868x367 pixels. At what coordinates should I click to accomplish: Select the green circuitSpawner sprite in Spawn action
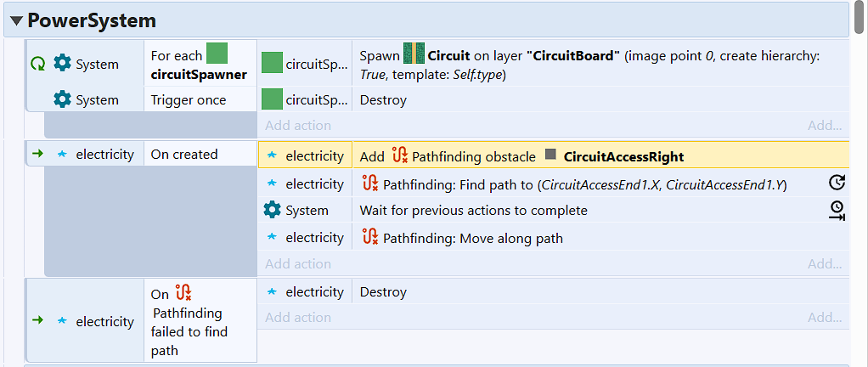272,64
